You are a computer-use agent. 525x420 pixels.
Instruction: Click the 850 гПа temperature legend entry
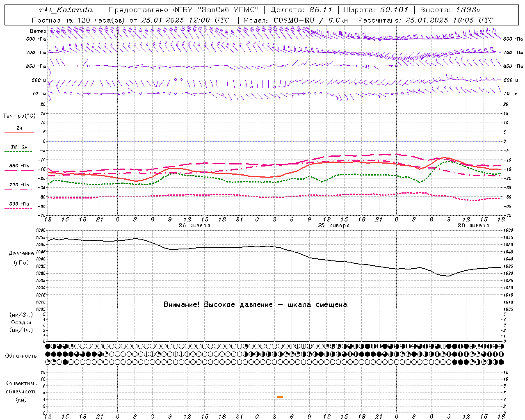coord(19,166)
